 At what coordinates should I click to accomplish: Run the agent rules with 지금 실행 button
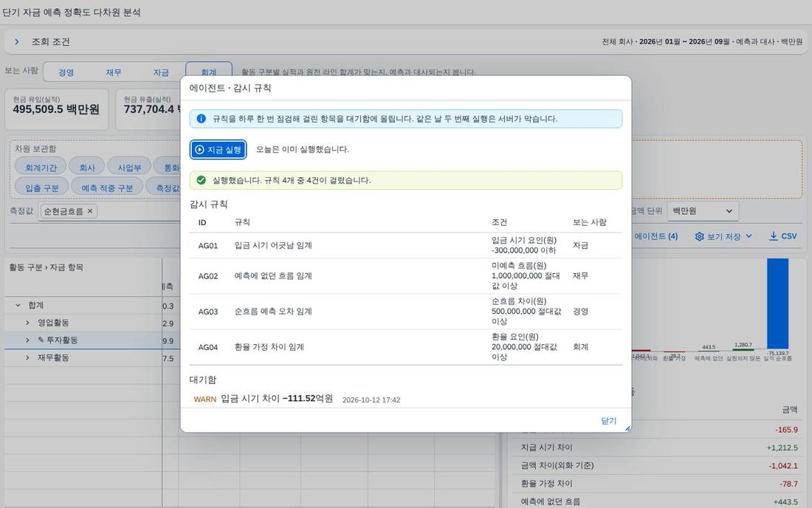218,150
